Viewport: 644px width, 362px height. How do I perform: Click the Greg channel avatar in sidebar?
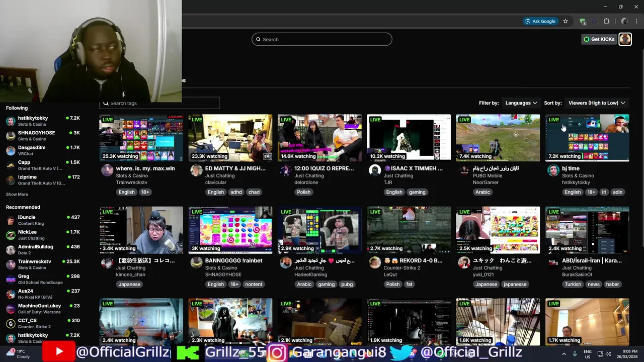pos(11,279)
